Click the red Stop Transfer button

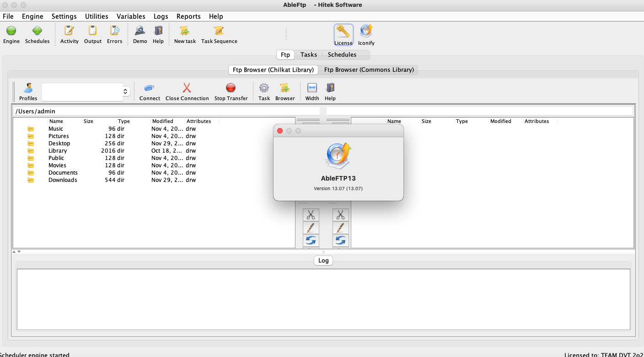coord(231,88)
